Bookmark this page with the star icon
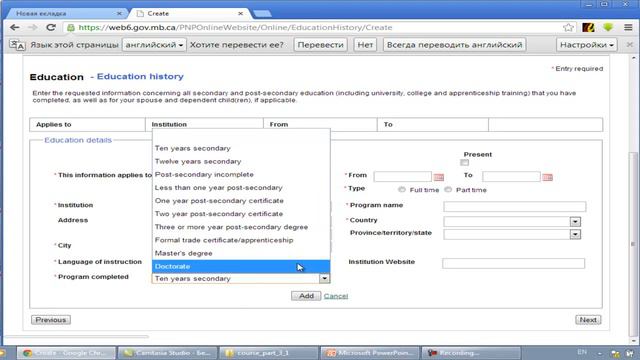640x360 pixels. (568, 27)
